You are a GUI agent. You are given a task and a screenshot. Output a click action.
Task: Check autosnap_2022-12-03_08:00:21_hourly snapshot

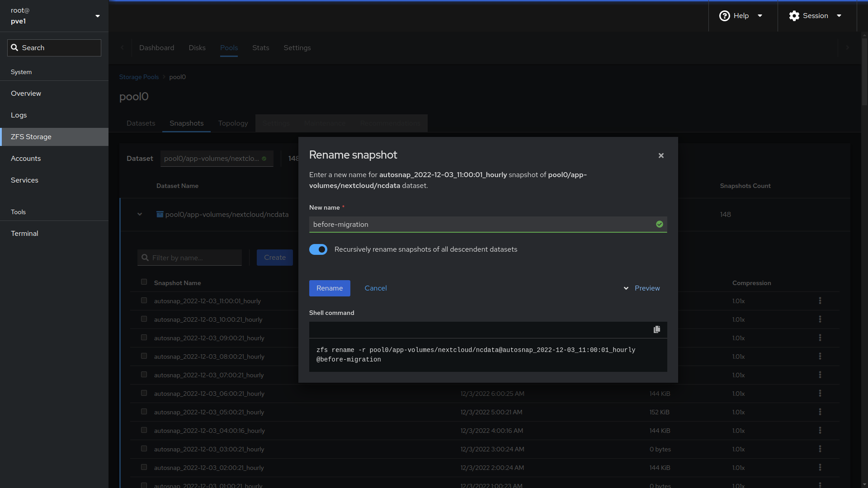[144, 356]
